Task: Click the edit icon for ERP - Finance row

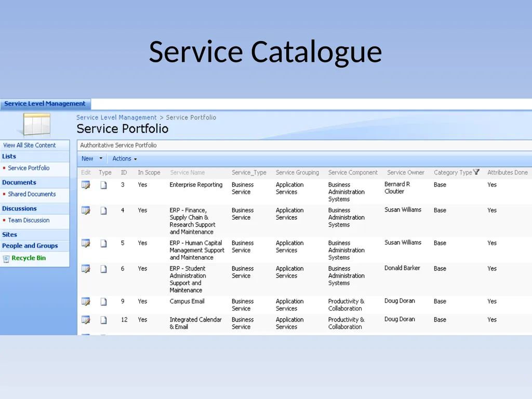Action: coord(86,210)
